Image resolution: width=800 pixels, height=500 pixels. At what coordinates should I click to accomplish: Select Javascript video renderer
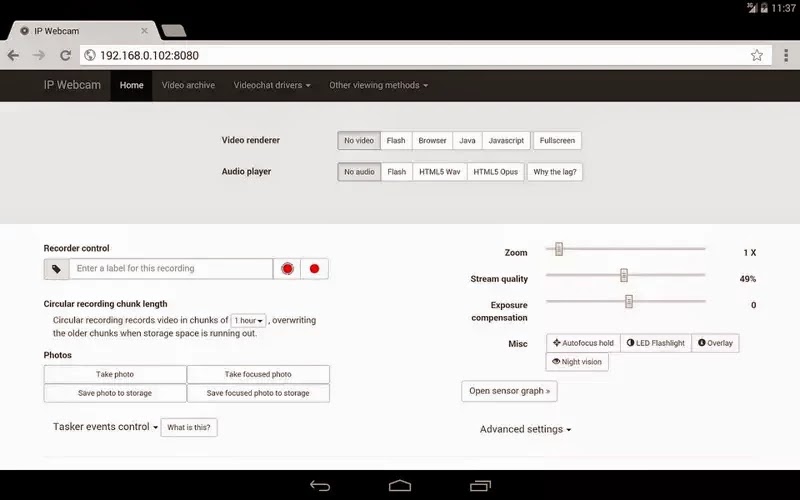point(506,140)
